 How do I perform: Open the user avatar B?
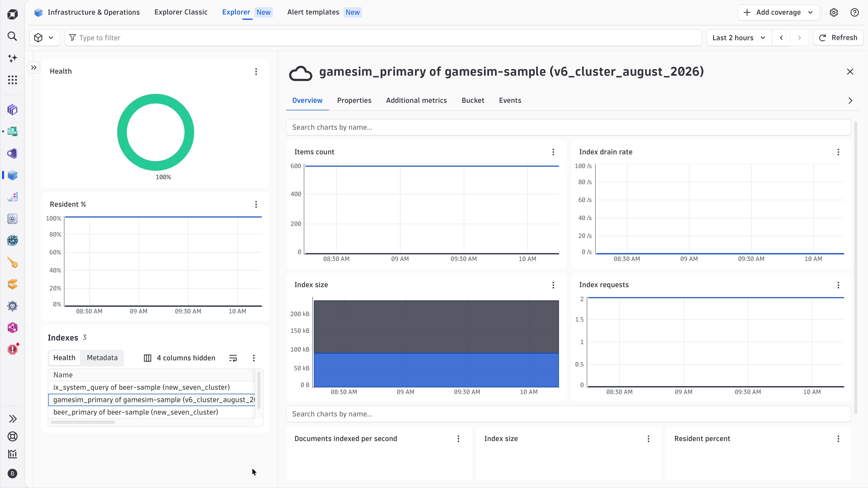pos(12,474)
